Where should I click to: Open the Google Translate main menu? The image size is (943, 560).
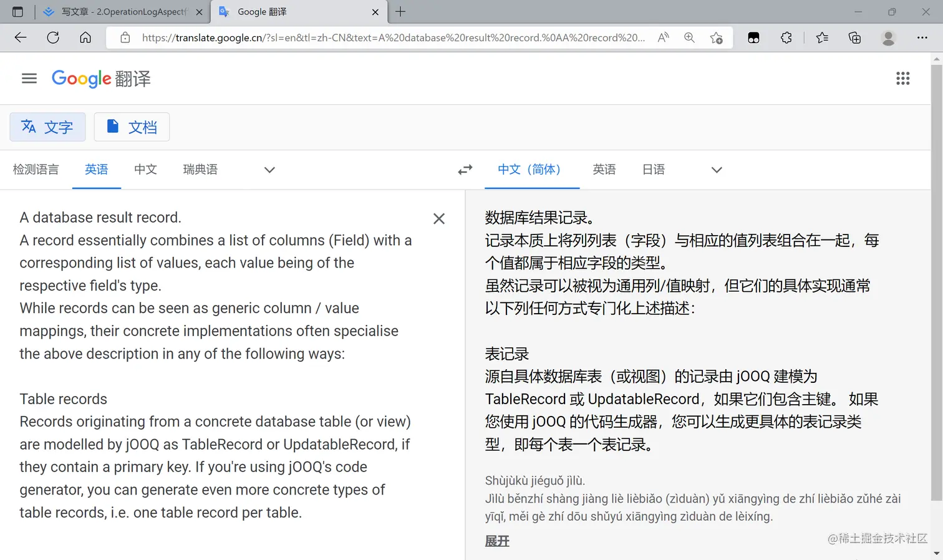click(x=29, y=79)
